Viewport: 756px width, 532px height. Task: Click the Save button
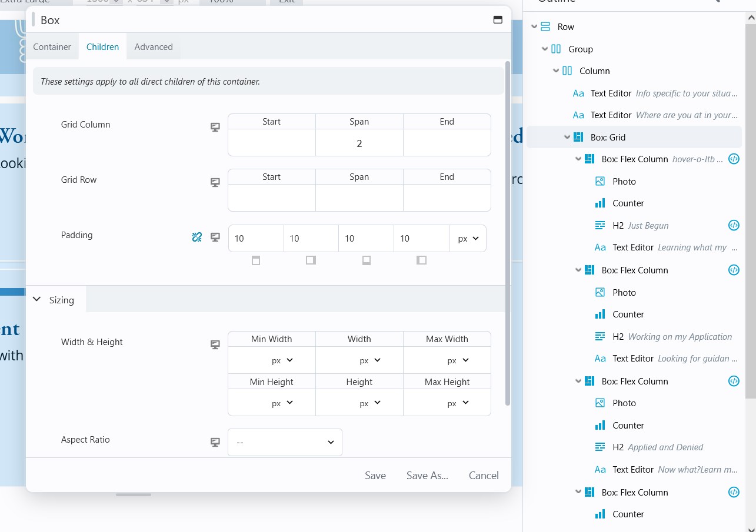375,476
